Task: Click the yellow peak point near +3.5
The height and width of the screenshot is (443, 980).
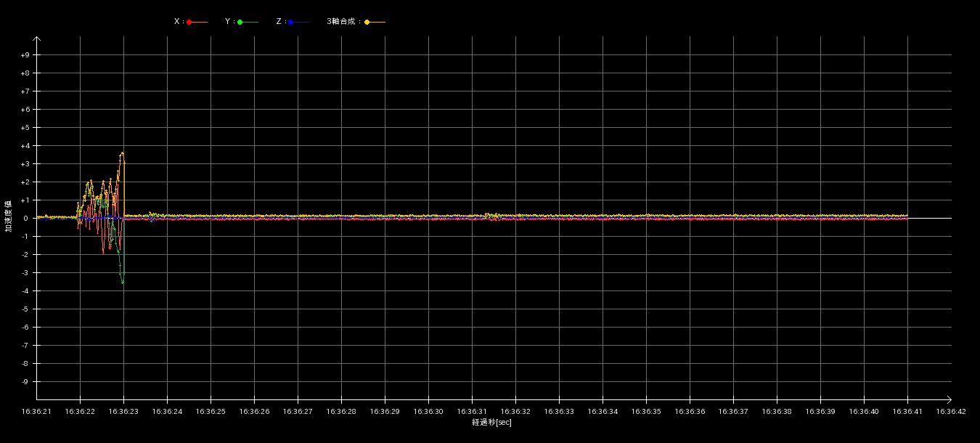Action: tap(122, 153)
